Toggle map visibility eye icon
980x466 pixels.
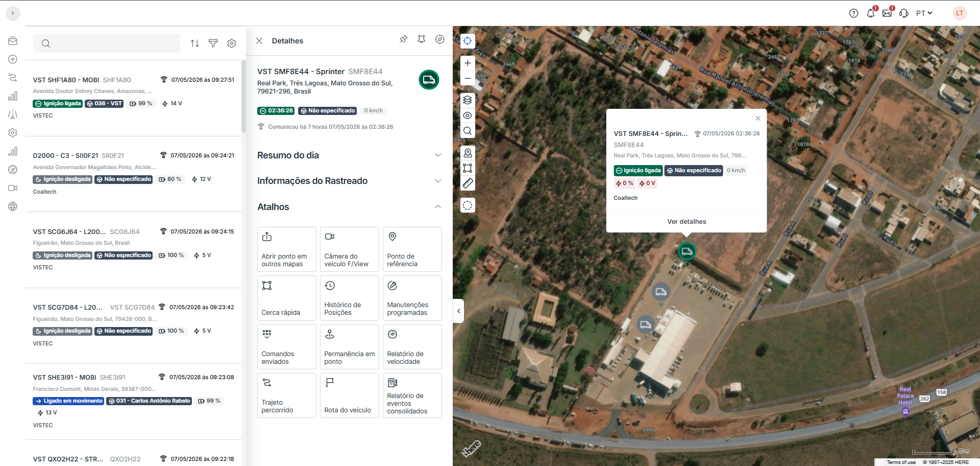click(x=468, y=115)
